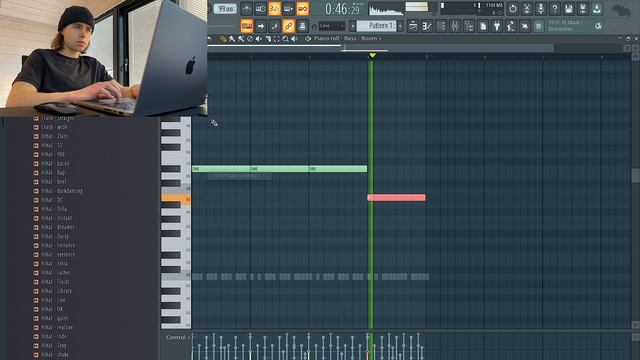The width and height of the screenshot is (640, 360).
Task: Click the orange highlighted piano key
Action: tap(176, 198)
